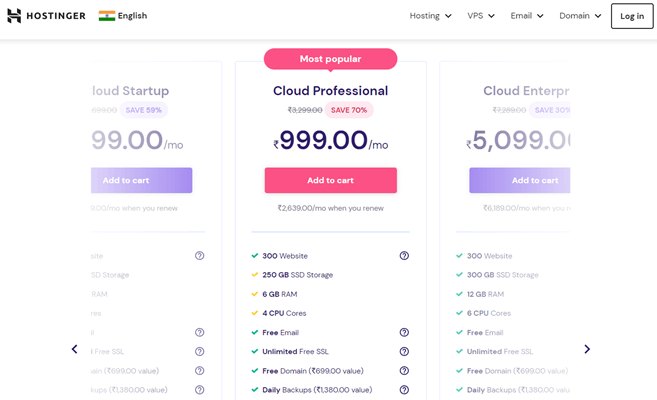Click the Log in button
This screenshot has width=657, height=400.
(x=632, y=16)
